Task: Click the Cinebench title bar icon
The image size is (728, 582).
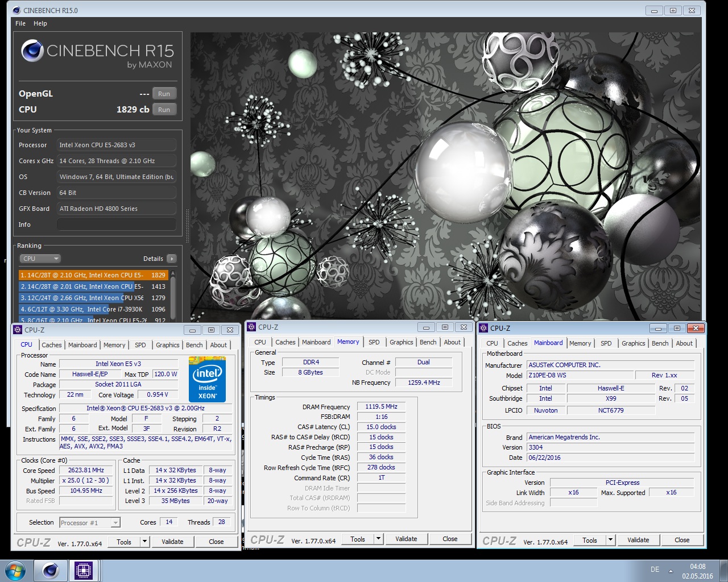Action: coord(16,10)
